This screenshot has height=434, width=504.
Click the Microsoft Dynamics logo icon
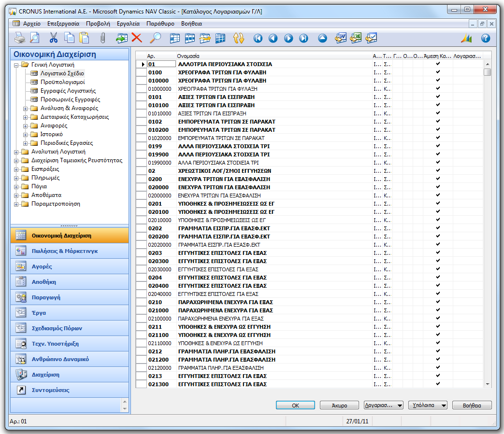coord(466,38)
